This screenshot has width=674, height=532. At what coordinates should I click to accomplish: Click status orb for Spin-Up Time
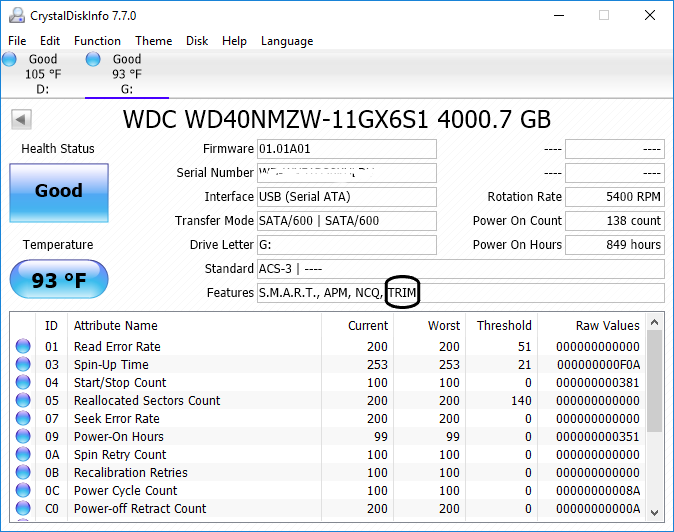click(x=23, y=364)
